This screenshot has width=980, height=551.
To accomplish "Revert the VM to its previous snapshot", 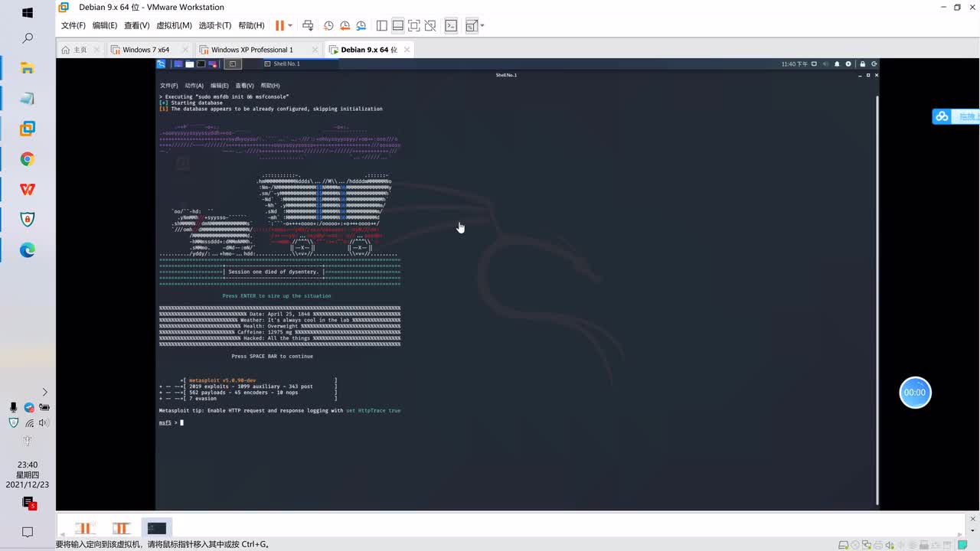I will [x=345, y=25].
